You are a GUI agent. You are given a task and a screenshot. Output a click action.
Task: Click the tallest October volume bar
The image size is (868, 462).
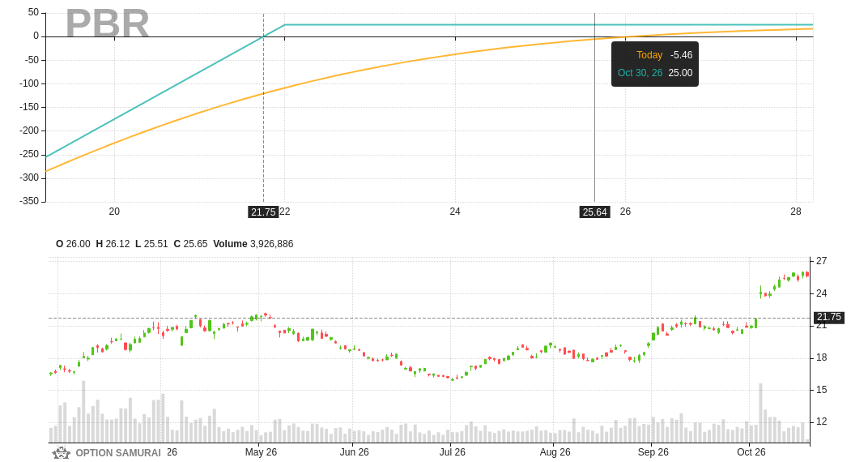760,413
